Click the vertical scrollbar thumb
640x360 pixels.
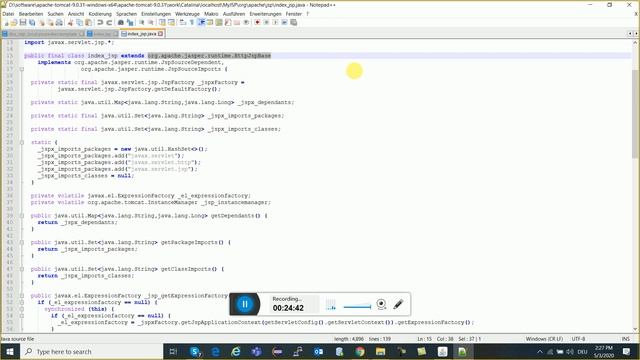tap(635, 113)
